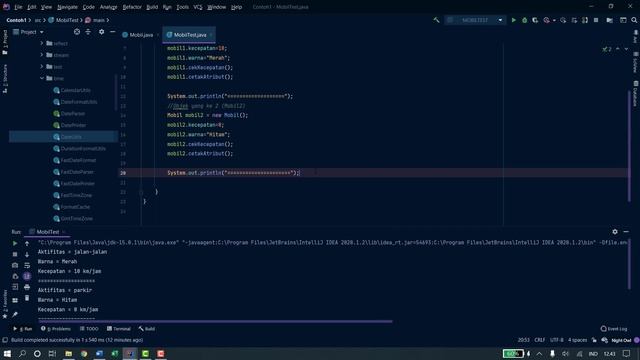640x360 pixels.
Task: Rerun MobilTest in Run panel
Action: click(x=15, y=243)
